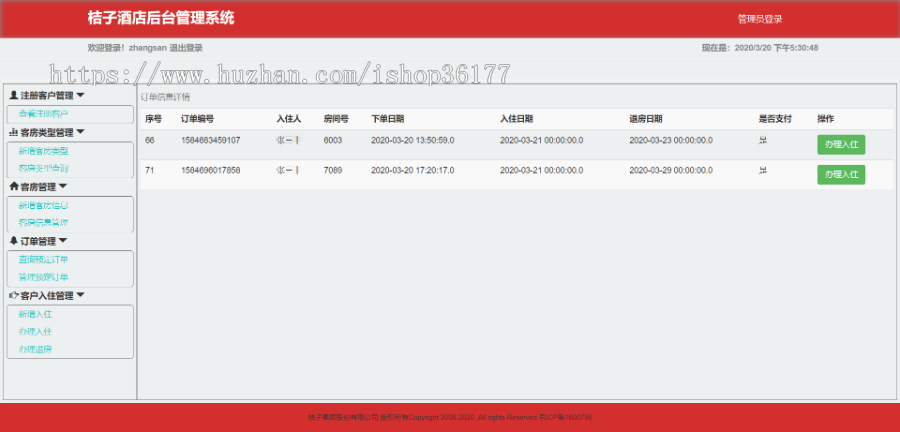
Task: Collapse the 客户入住管理 section arrow
Action: tap(80, 295)
